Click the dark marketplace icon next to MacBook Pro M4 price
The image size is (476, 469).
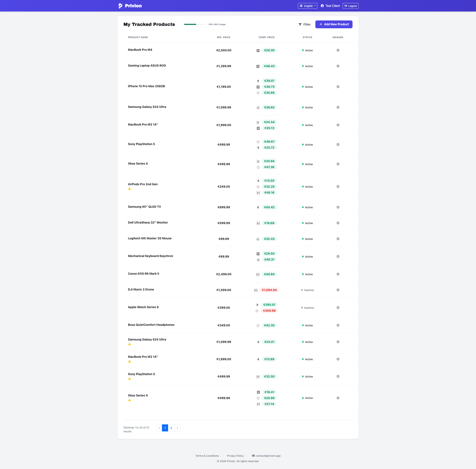click(258, 50)
